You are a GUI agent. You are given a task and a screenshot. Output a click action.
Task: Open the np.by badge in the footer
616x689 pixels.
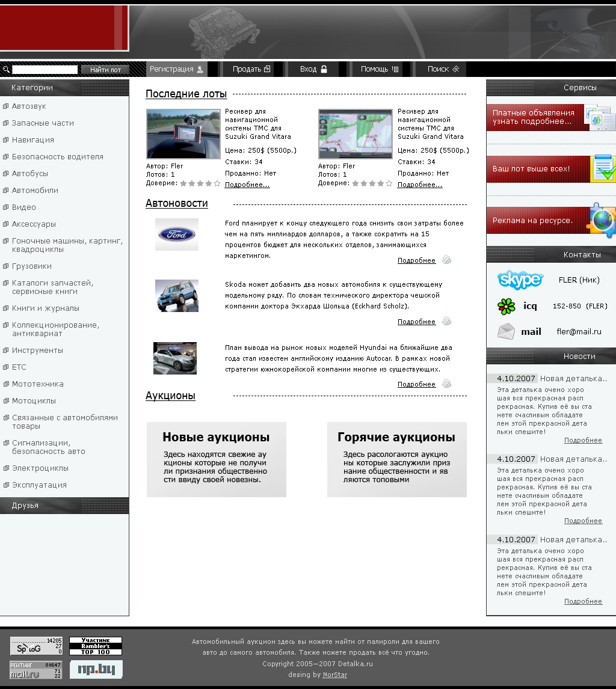click(96, 670)
